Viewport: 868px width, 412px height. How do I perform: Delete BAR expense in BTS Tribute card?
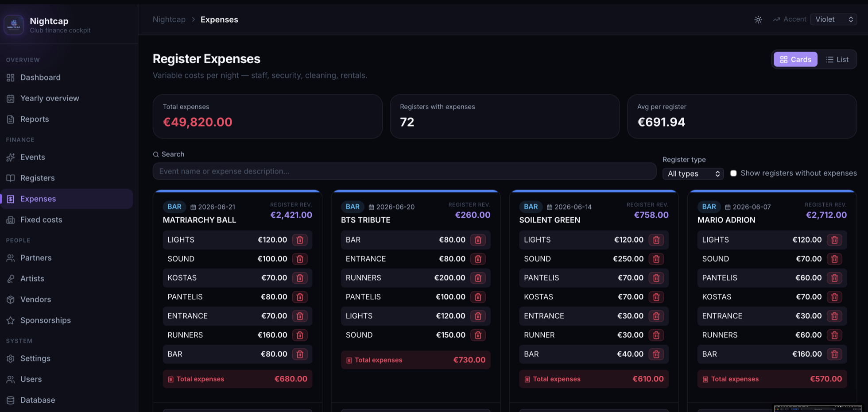478,240
